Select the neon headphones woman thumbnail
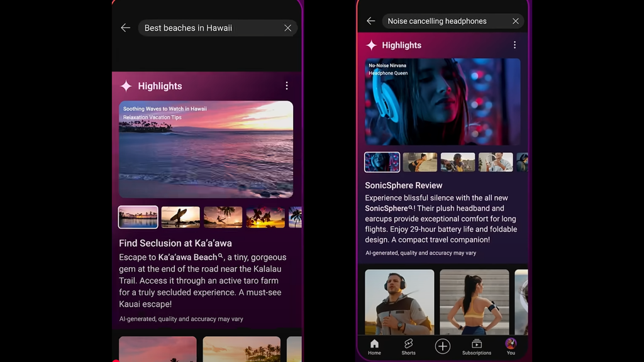644x362 pixels. [382, 162]
